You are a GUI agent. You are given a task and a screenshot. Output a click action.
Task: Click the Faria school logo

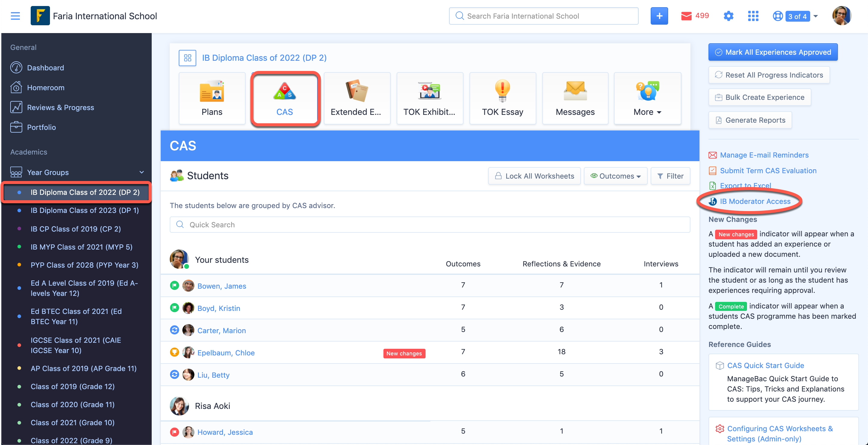tap(40, 16)
